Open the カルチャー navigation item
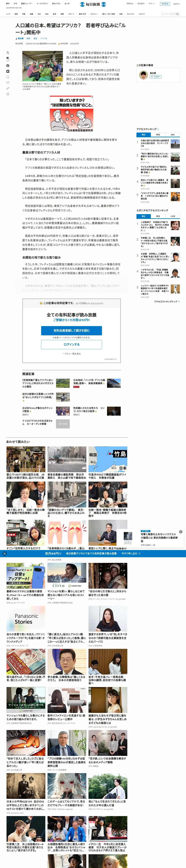Image resolution: width=186 pixels, height=868 pixels. click(x=94, y=14)
